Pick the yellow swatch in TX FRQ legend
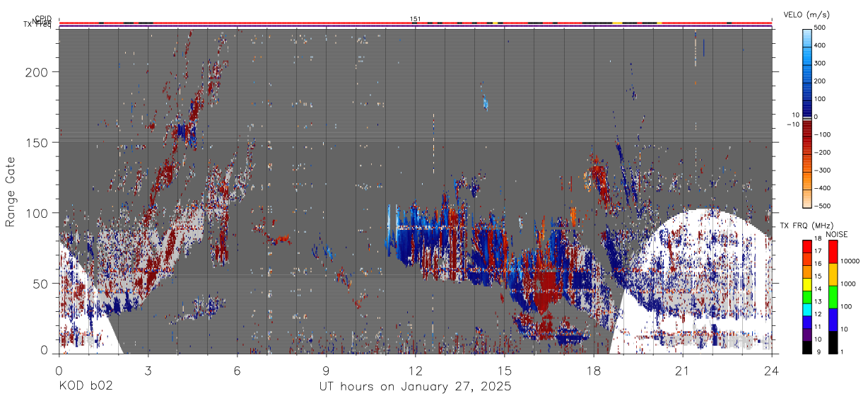Viewport: 868px width, 401px height. [x=807, y=284]
